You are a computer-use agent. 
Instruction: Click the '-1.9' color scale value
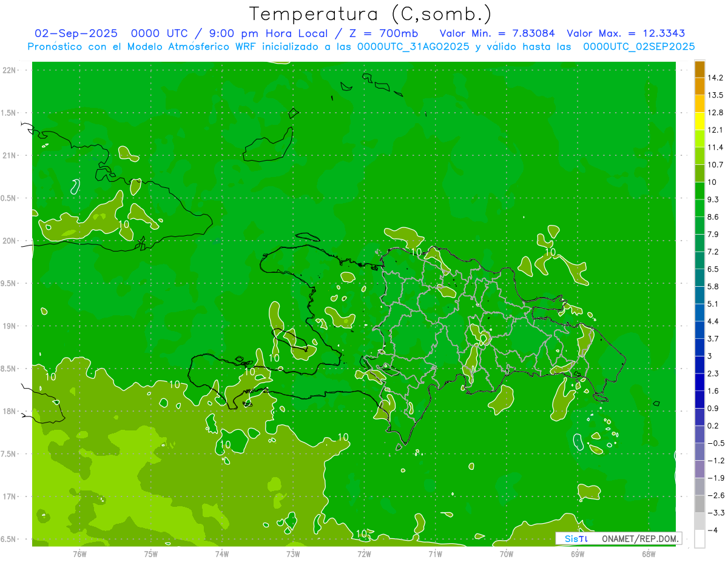(x=716, y=478)
